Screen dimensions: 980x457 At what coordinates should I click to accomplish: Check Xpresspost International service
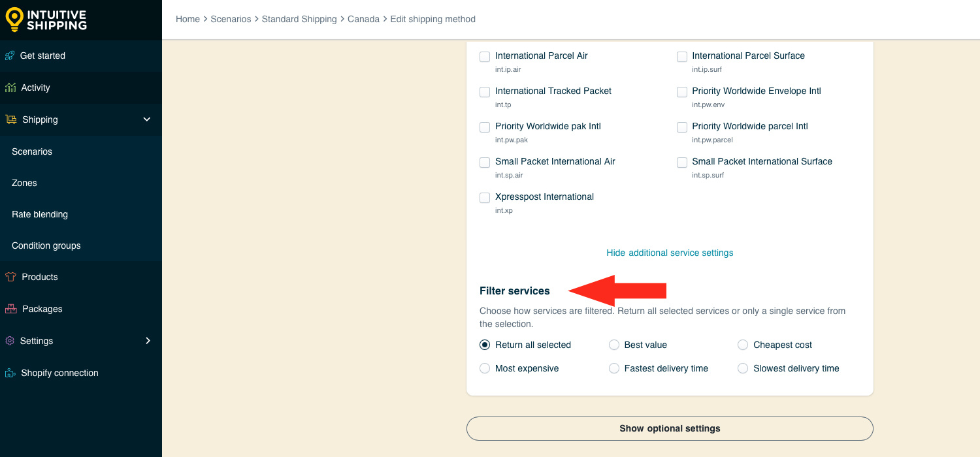(485, 198)
